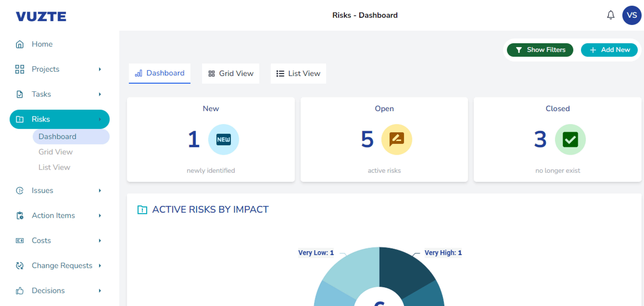Collapse the Risks menu arrow
644x306 pixels.
coord(100,119)
